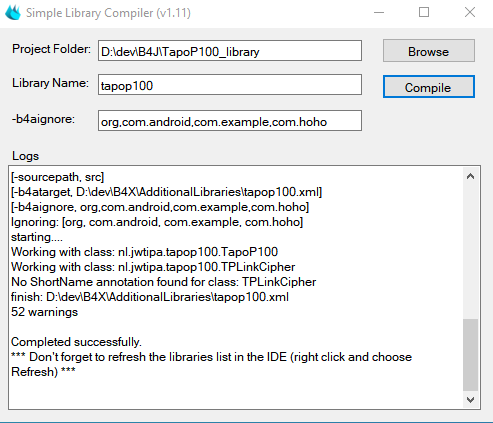
Task: Focus the -b4aignore input field
Action: (x=230, y=121)
